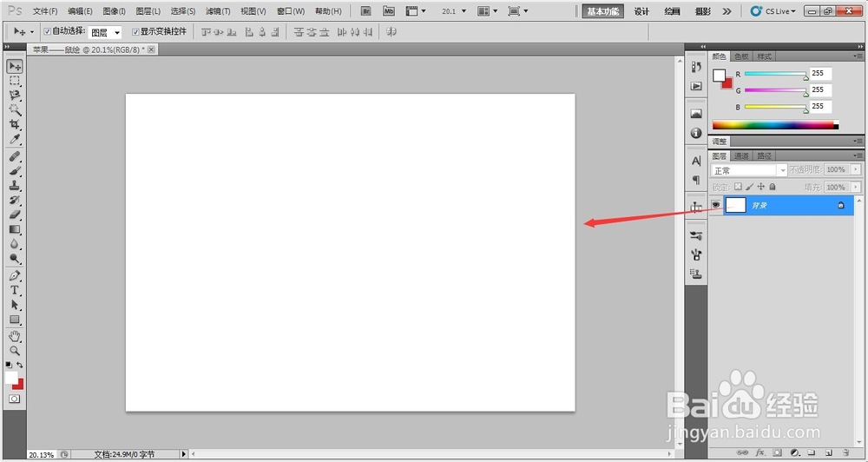Toggle Quick Mask mode
The width and height of the screenshot is (868, 462).
(x=15, y=399)
